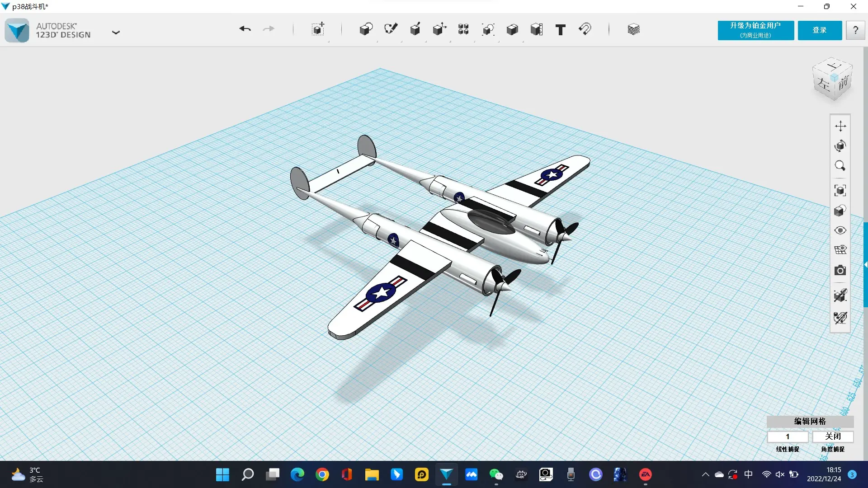Click the upgrade to premium button
The width and height of the screenshot is (868, 488).
[755, 30]
